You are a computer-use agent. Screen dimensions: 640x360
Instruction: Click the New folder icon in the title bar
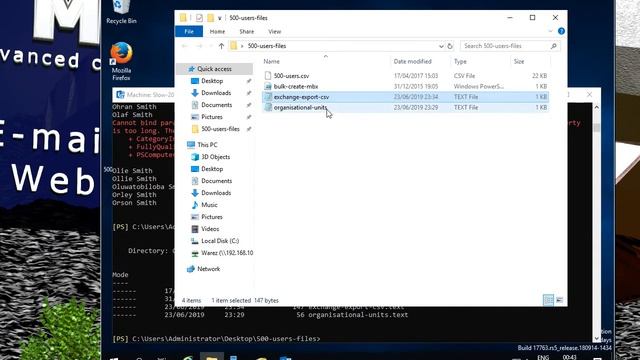(x=211, y=18)
